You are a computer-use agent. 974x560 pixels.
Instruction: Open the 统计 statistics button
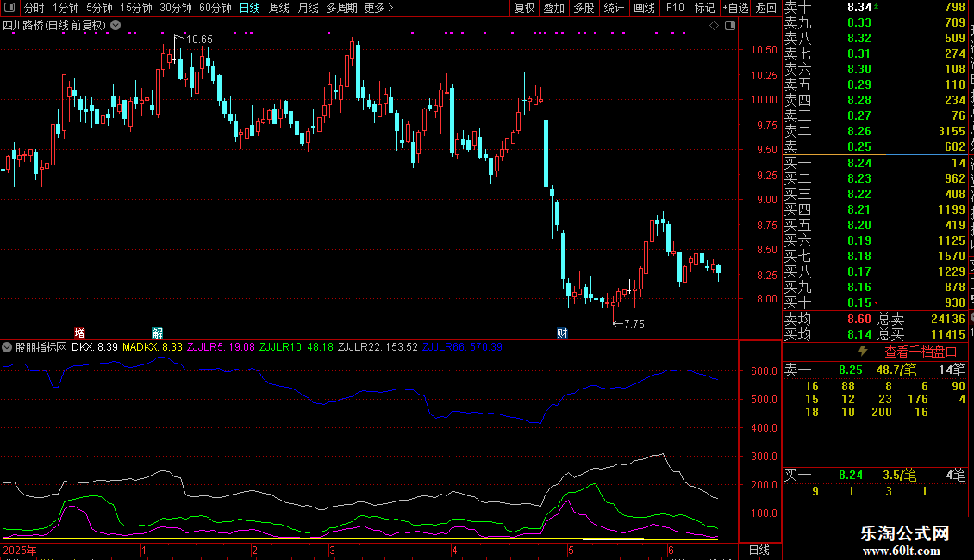click(x=614, y=8)
